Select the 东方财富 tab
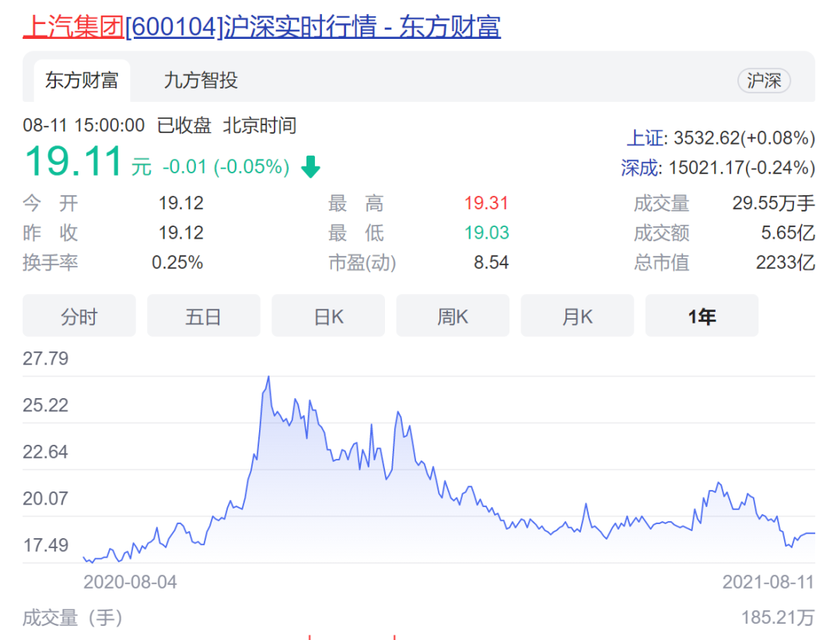The height and width of the screenshot is (640, 840). point(82,80)
